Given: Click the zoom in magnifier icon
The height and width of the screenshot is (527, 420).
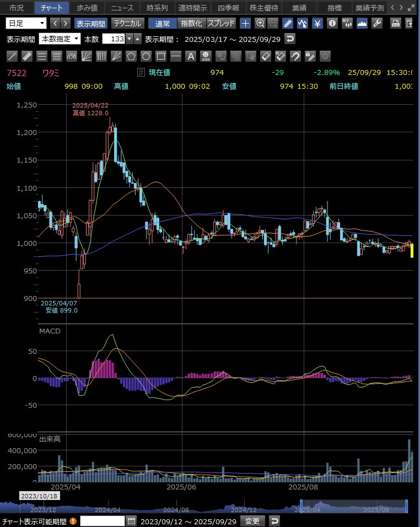Looking at the screenshot, I should click(260, 23).
